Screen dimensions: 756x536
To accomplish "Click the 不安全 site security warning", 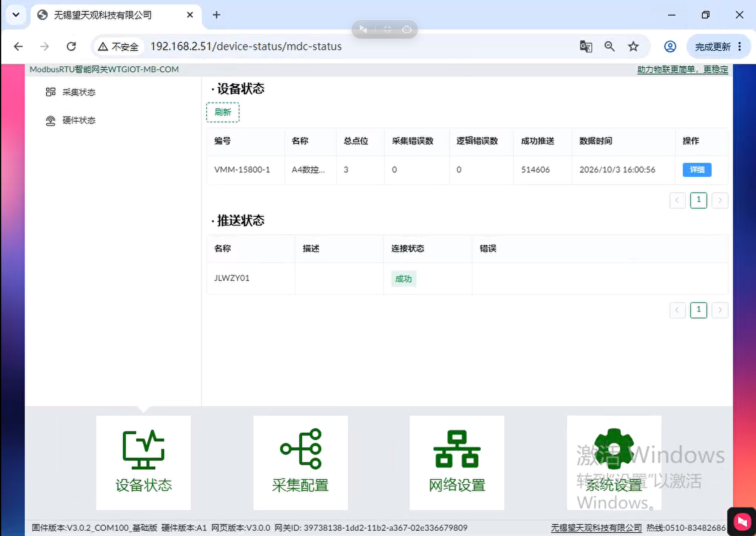I will (x=119, y=47).
